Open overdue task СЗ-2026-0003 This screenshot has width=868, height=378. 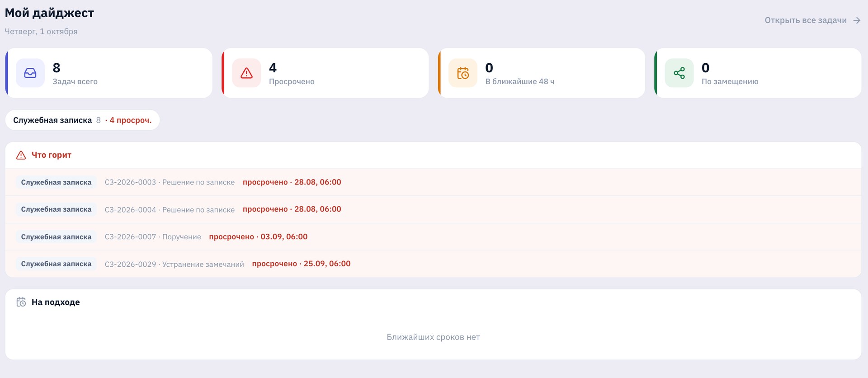point(433,182)
